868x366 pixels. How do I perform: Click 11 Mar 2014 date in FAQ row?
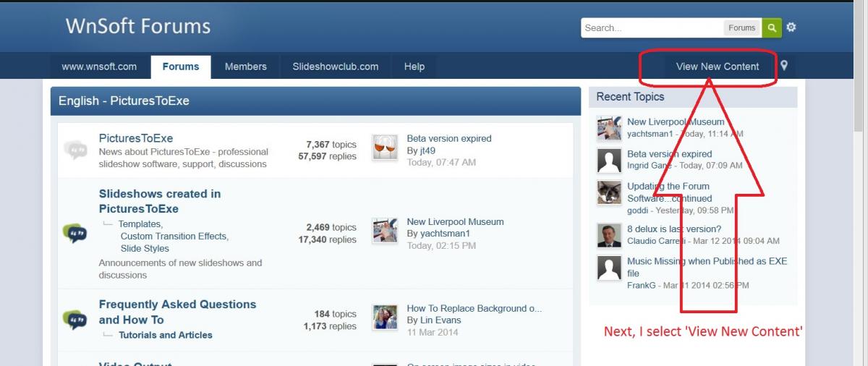coord(433,333)
